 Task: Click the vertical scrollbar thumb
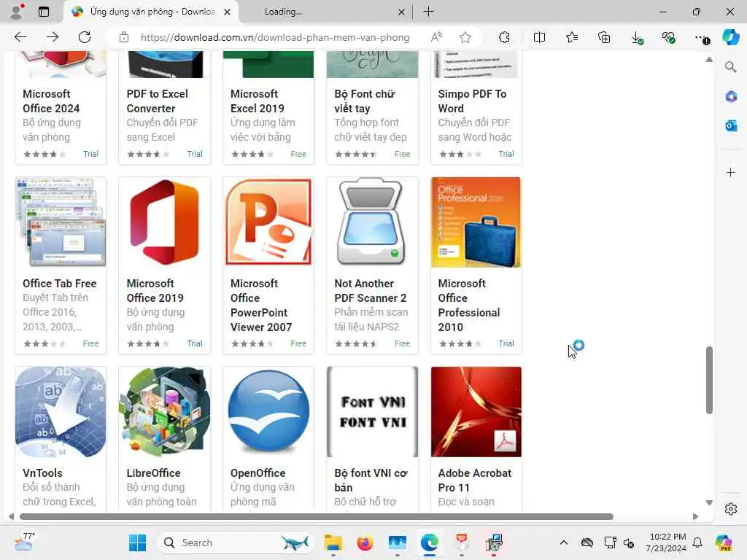pos(709,380)
